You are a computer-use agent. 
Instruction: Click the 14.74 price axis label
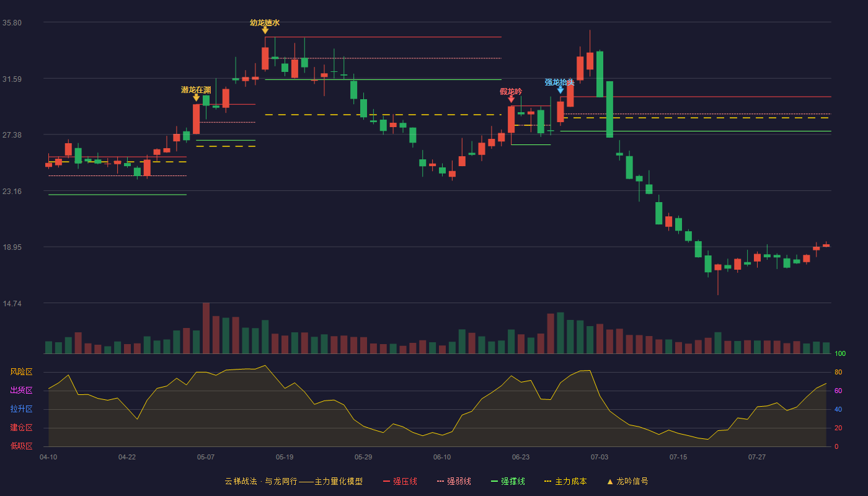[12, 303]
